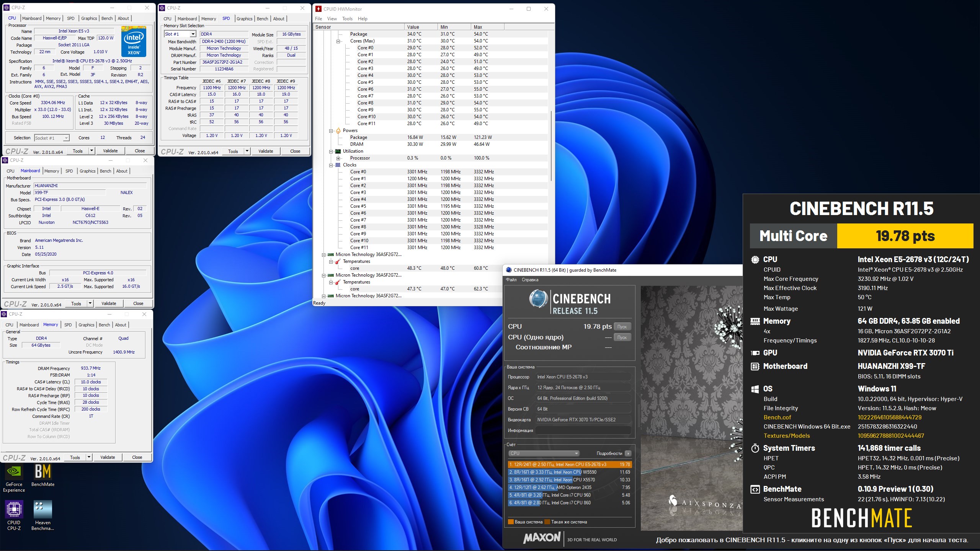Image resolution: width=980 pixels, height=551 pixels.
Task: Switch to SPD tab in CPU-Z Mainboard window
Action: [69, 171]
